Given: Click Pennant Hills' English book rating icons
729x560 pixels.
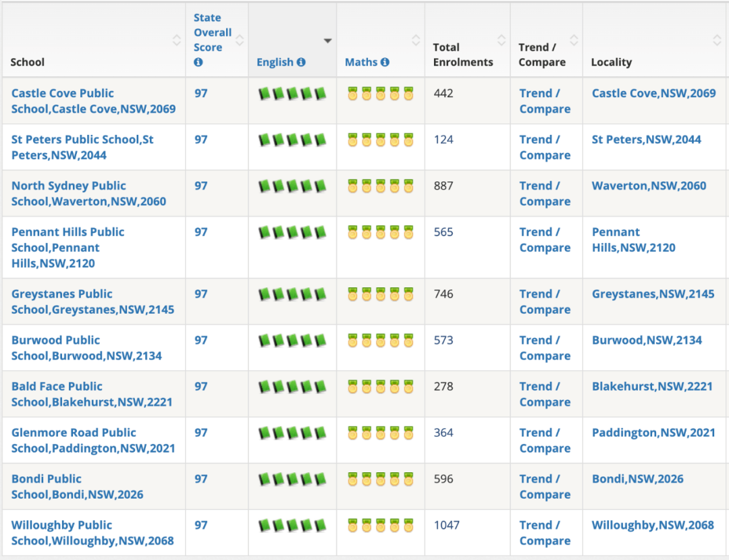Looking at the screenshot, I should tap(292, 232).
